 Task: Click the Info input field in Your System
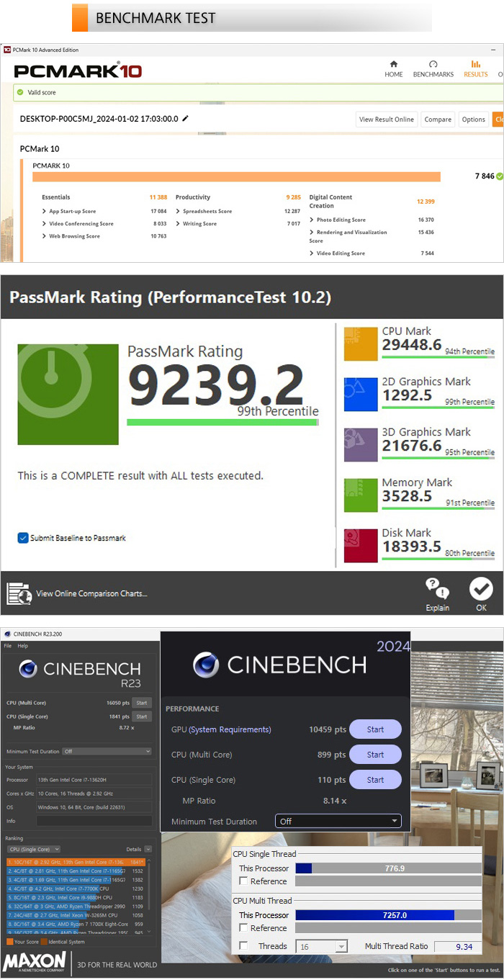point(94,820)
